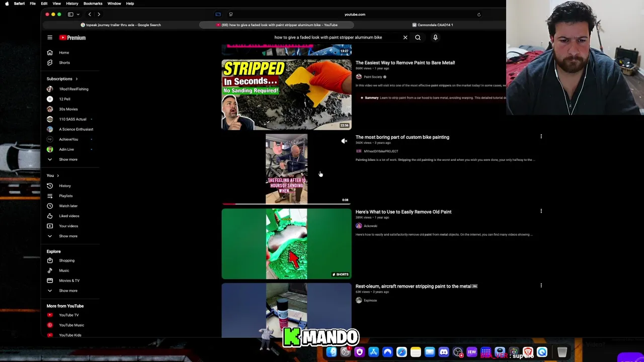Expand Show more under Subscriptions

[x=70, y=159]
